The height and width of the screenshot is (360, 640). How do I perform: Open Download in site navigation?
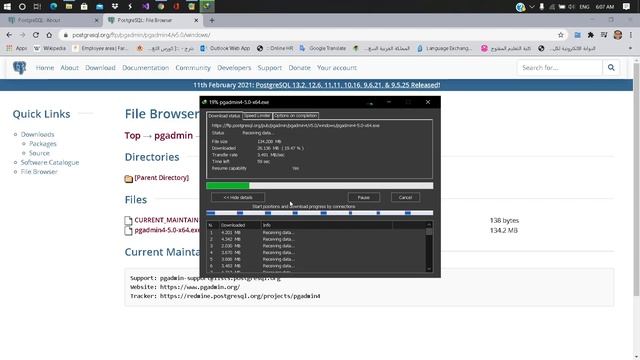[x=100, y=68]
